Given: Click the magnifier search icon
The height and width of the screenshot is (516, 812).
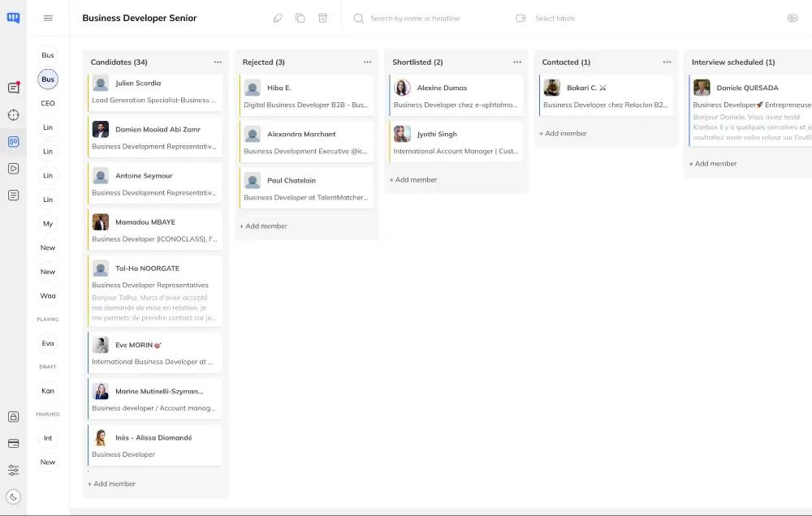Looking at the screenshot, I should pos(358,19).
